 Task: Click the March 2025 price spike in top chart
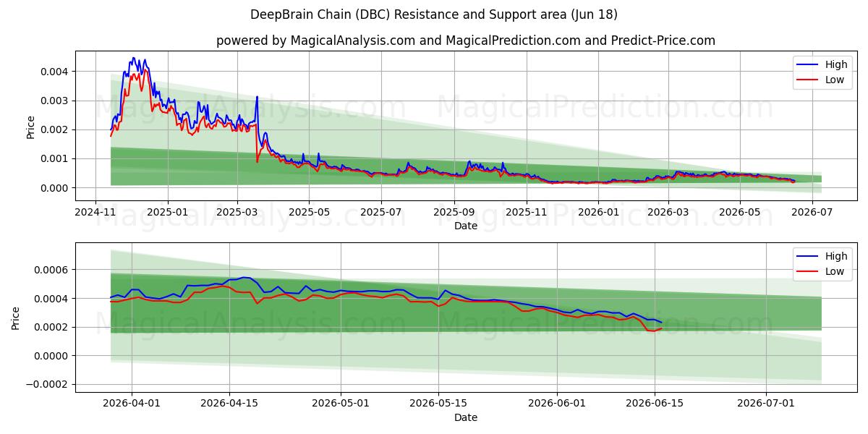[257, 97]
